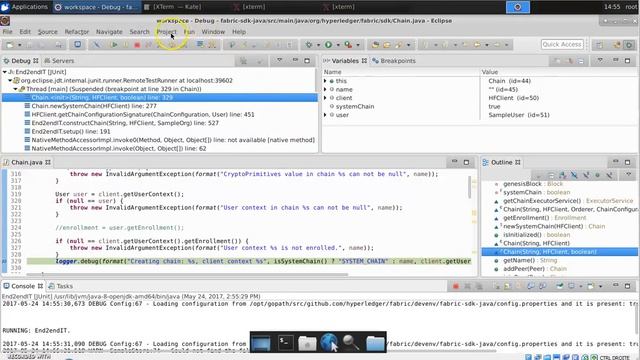Maximize the Chain.java editor area
Viewport: 640px width, 360px height.
466,162
